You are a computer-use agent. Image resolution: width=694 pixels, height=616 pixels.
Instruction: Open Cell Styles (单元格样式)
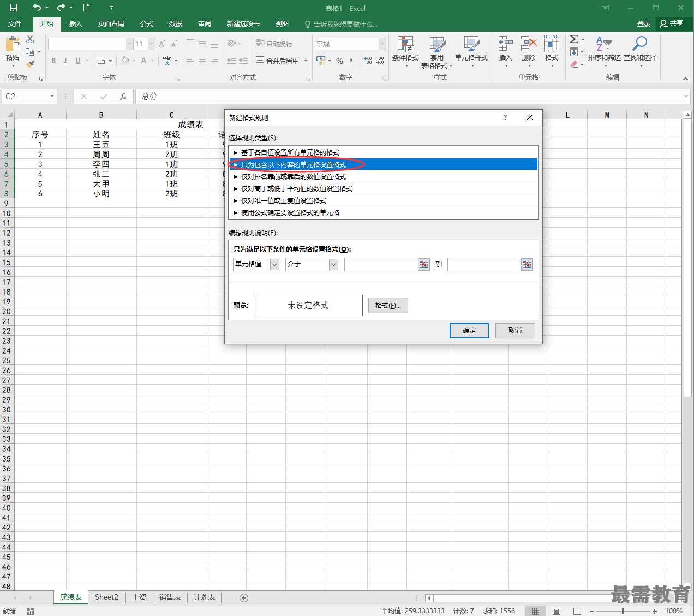coord(471,52)
